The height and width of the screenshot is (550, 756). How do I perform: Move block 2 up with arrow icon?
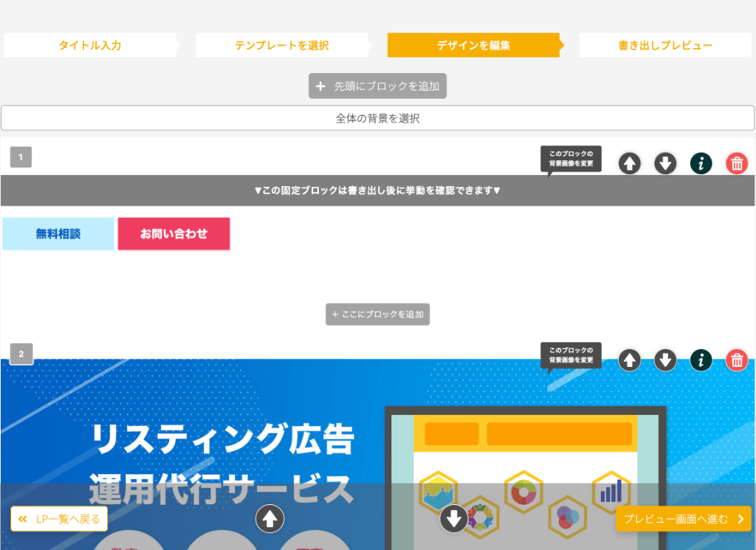[x=629, y=360]
